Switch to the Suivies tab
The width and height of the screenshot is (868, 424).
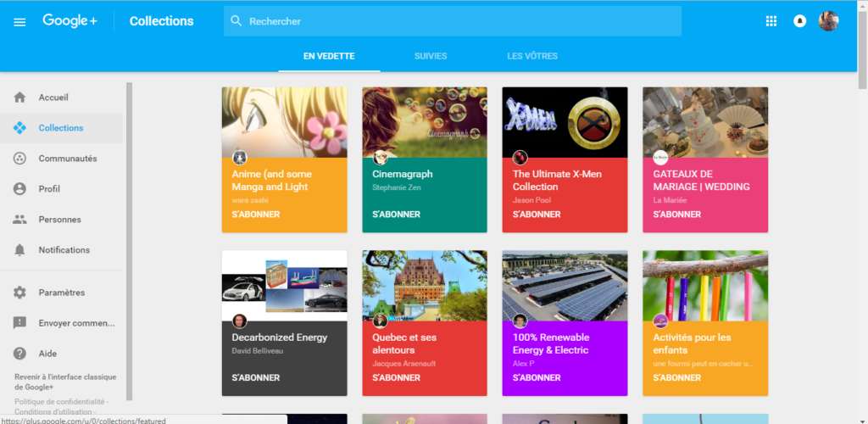point(431,57)
